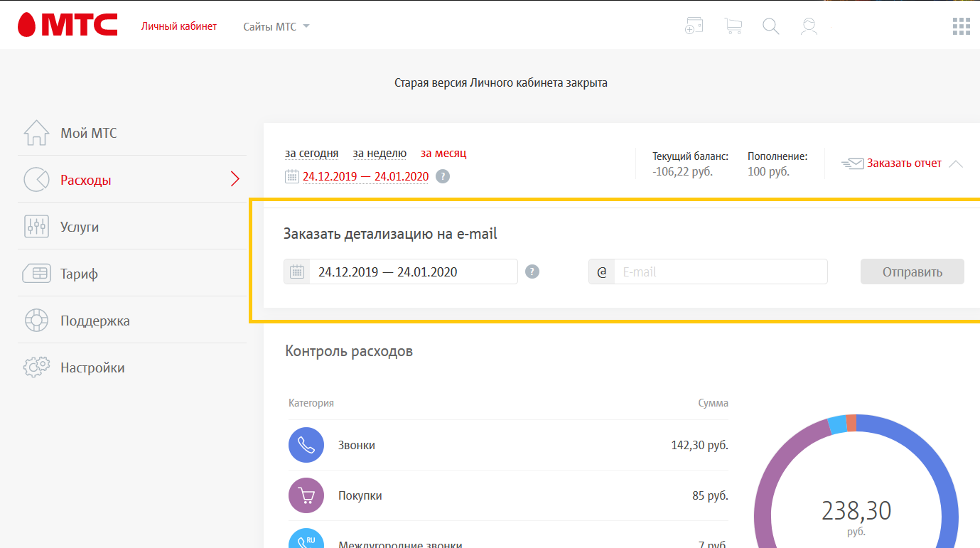Select the за сегодня period
This screenshot has width=980, height=548.
pos(311,153)
